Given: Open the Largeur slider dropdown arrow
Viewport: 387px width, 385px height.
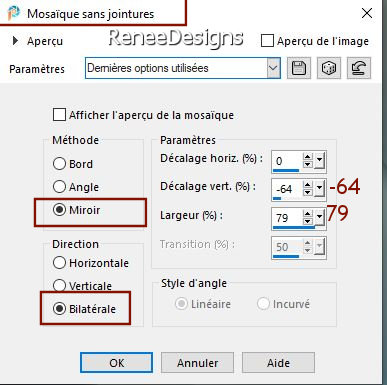Looking at the screenshot, I should pyautogui.click(x=319, y=218).
